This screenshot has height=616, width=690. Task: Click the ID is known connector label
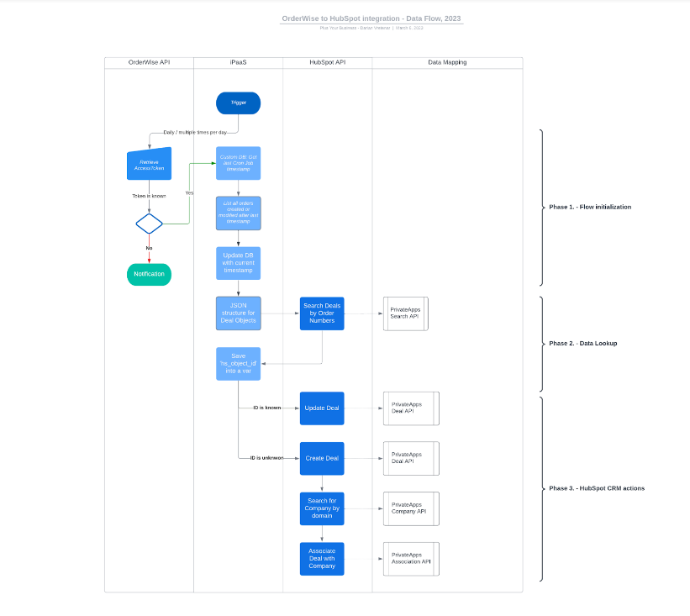tap(267, 408)
